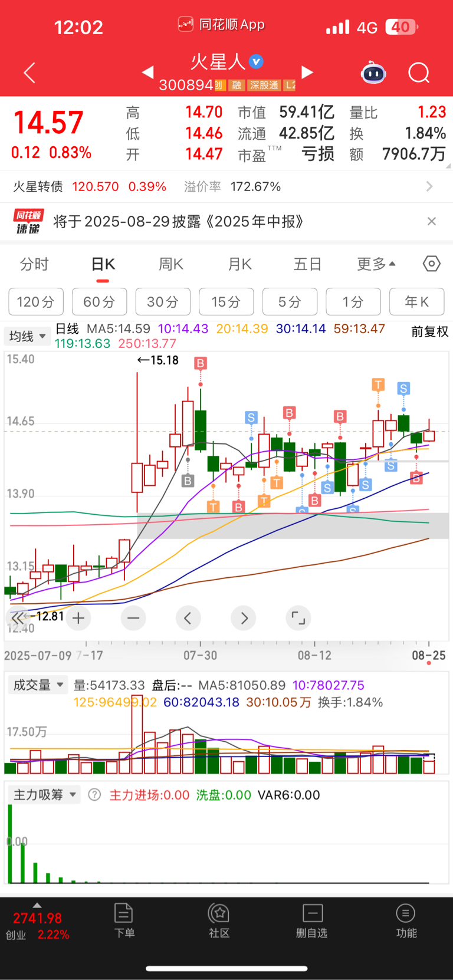Open 火星转债 bond detail chevron

click(429, 186)
